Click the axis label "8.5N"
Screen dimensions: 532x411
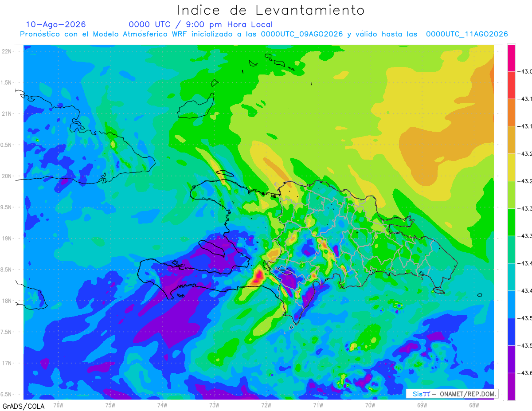pos(6,270)
